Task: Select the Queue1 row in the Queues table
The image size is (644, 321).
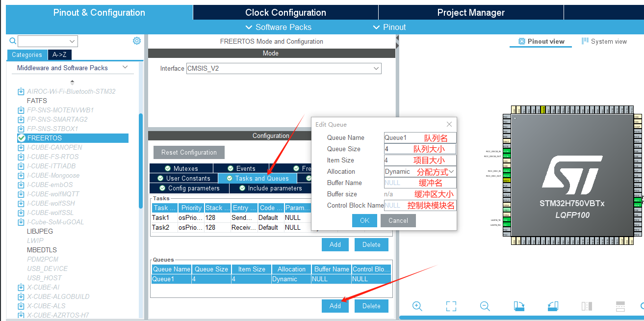Action: point(271,279)
